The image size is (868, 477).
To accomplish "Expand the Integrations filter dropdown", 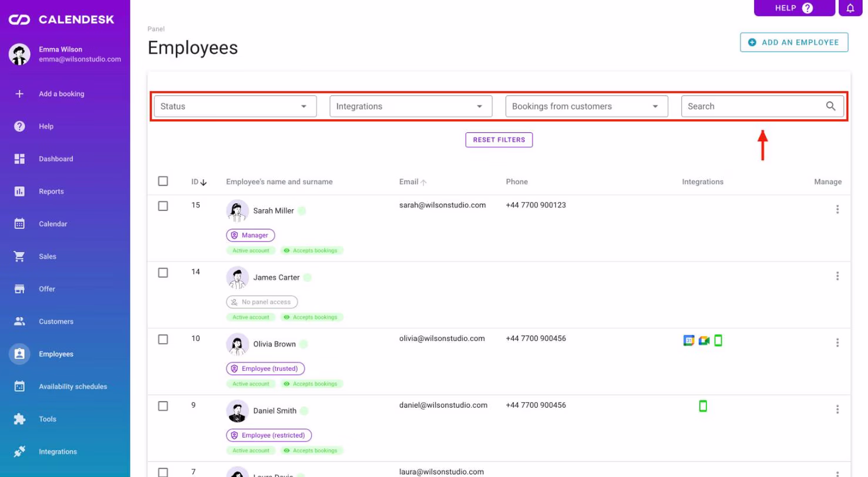I will pos(411,106).
